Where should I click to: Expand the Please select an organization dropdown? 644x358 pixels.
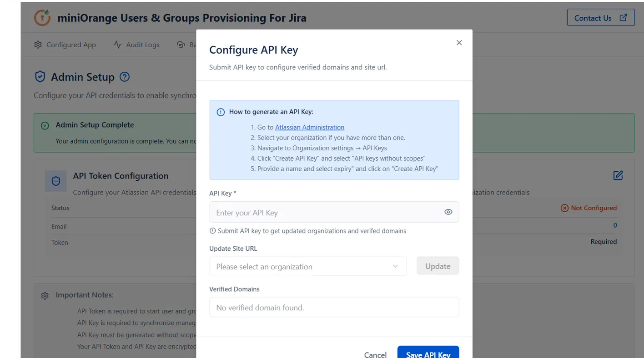308,266
